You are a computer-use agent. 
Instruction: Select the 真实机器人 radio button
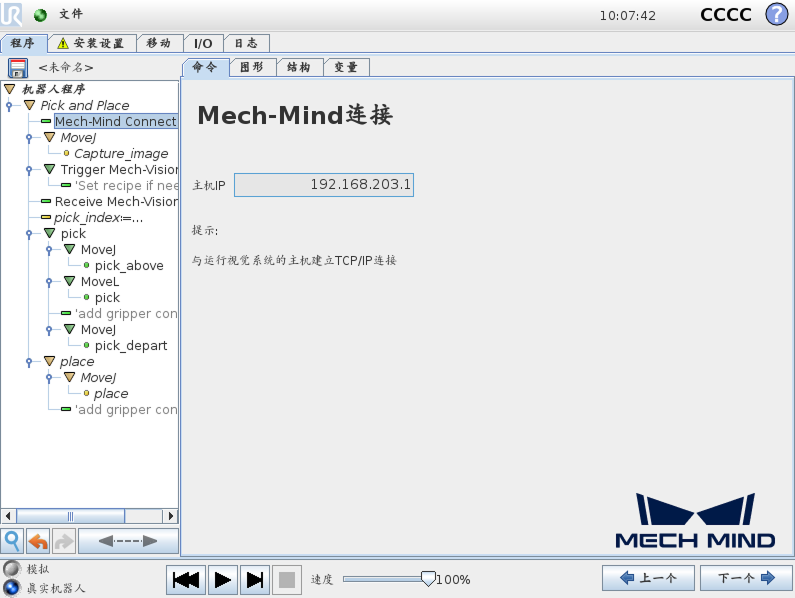(11, 588)
